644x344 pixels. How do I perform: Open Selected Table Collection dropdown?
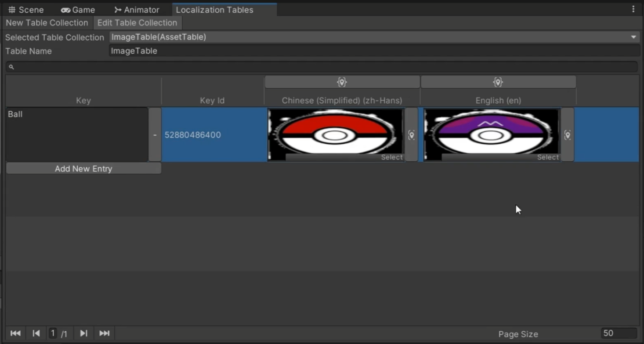[x=374, y=37]
